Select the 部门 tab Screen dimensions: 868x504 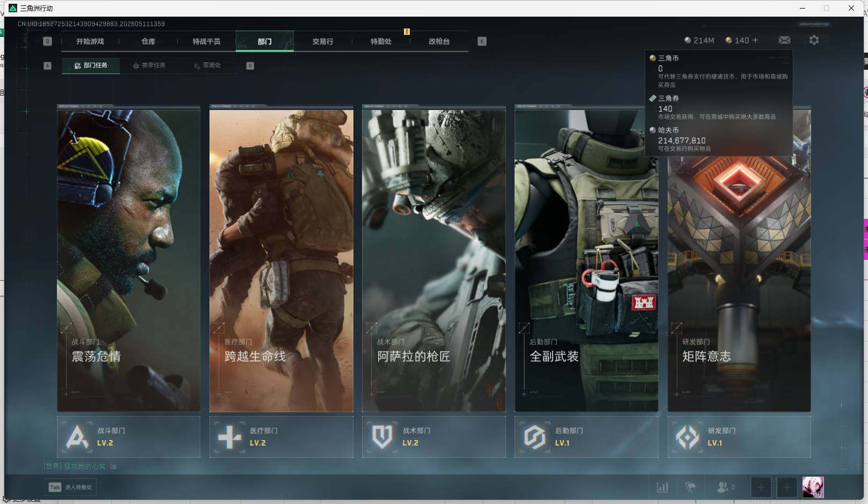[265, 41]
